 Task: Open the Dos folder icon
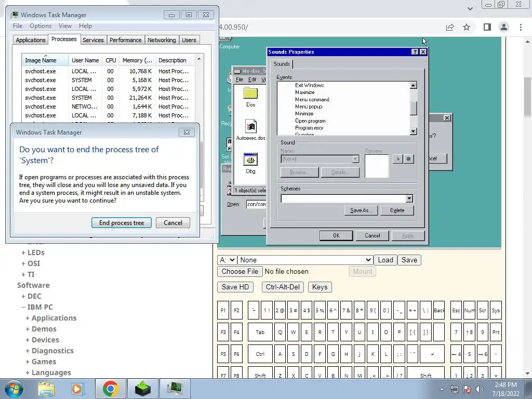250,94
